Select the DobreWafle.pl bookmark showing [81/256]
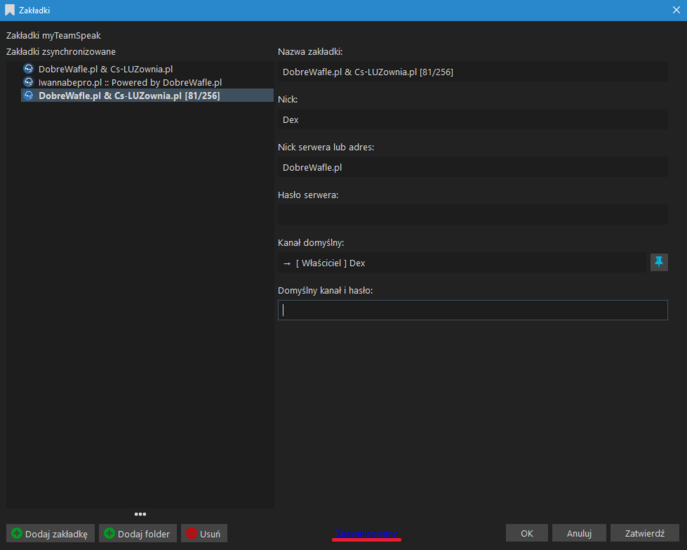 pyautogui.click(x=129, y=96)
